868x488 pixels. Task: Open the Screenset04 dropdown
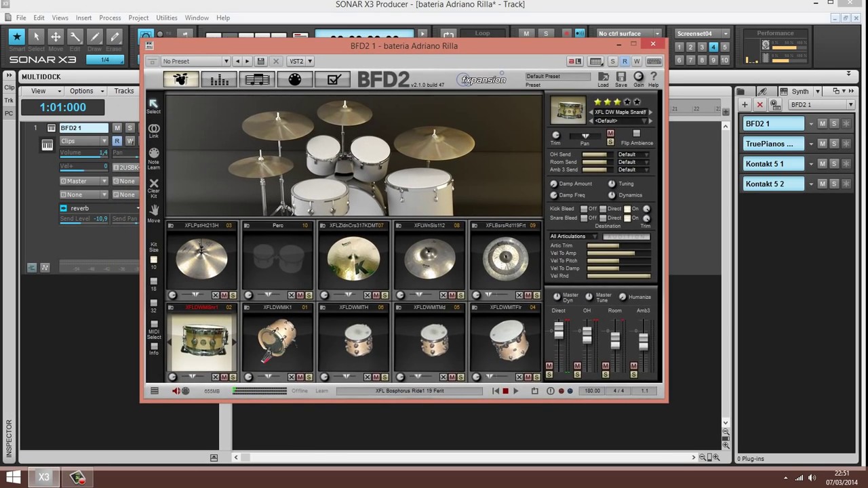pyautogui.click(x=701, y=33)
